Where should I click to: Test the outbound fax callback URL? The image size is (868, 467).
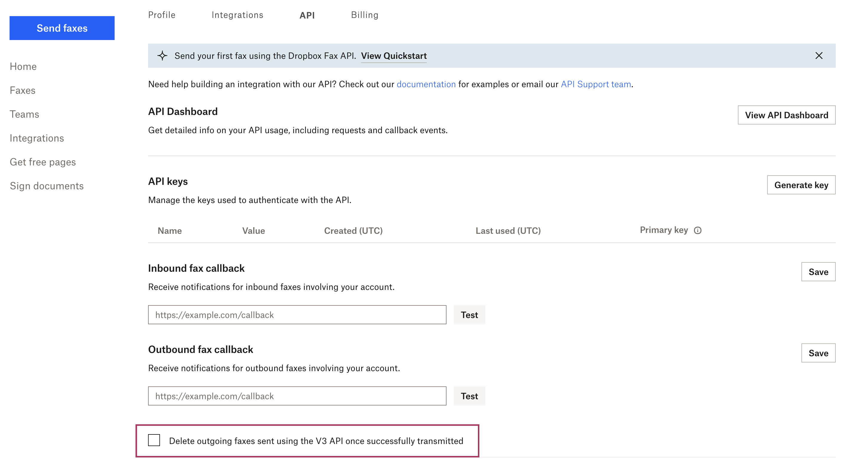pos(469,396)
